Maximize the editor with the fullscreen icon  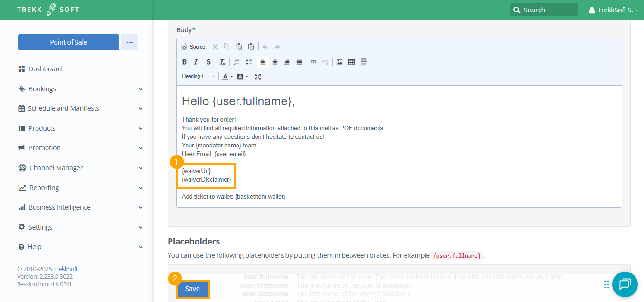(258, 76)
